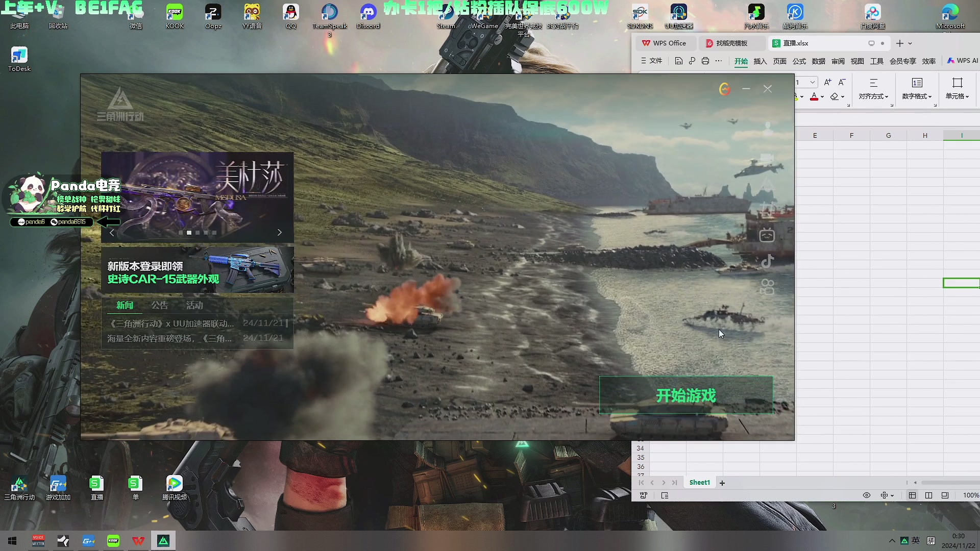The image size is (980, 551).
Task: Open the 美杜莎 Medusa banner image
Action: click(x=198, y=197)
